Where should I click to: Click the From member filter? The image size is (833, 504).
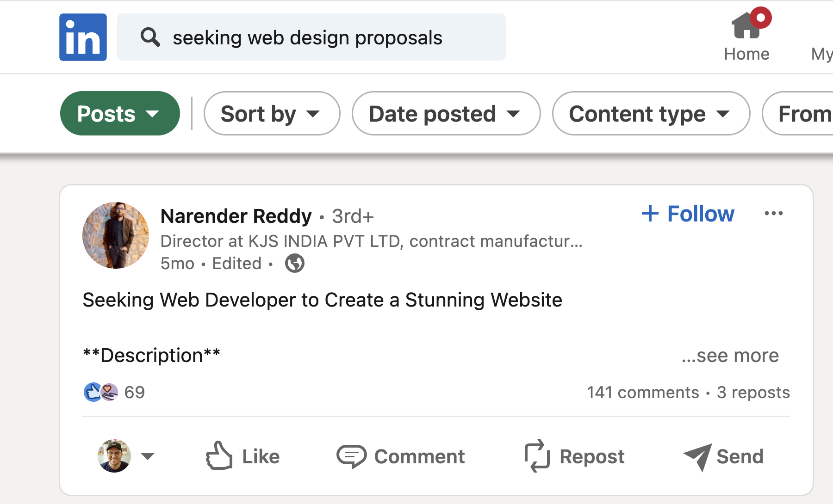804,113
